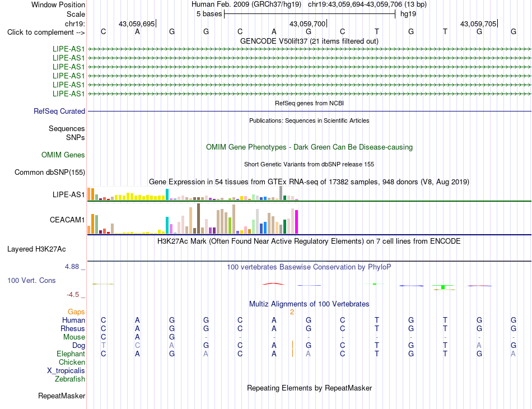
Task: Click the chr19: base position label
Action: [x=75, y=24]
